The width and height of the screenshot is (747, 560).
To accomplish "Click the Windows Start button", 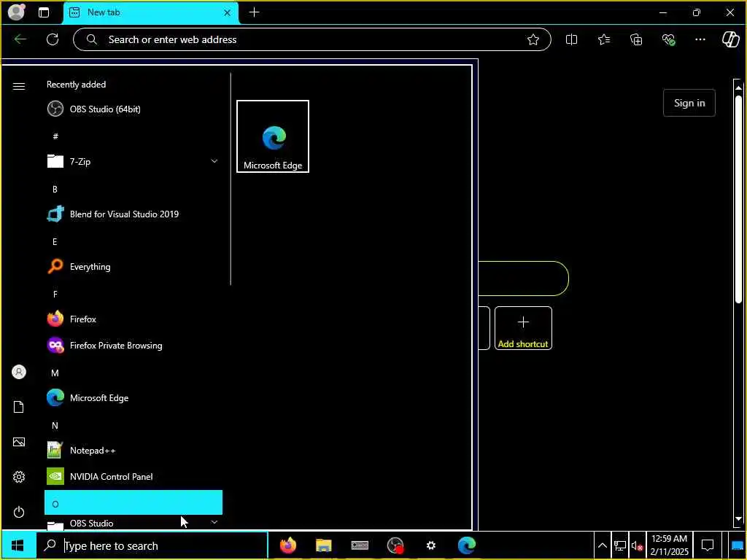I will (x=18, y=545).
